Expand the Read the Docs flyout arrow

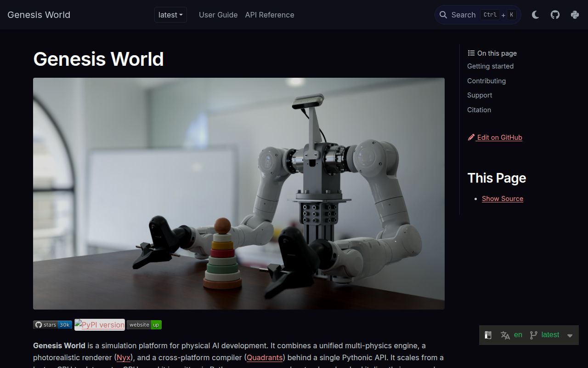point(570,335)
